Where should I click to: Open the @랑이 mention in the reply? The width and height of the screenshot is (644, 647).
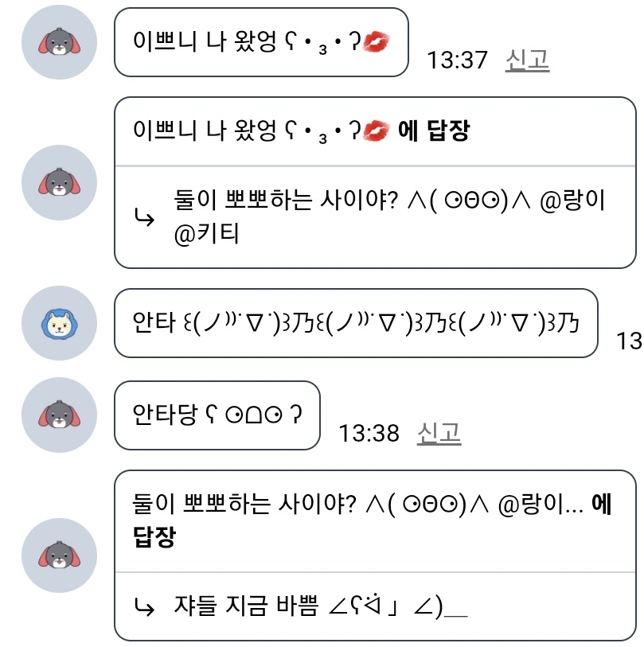tap(574, 200)
